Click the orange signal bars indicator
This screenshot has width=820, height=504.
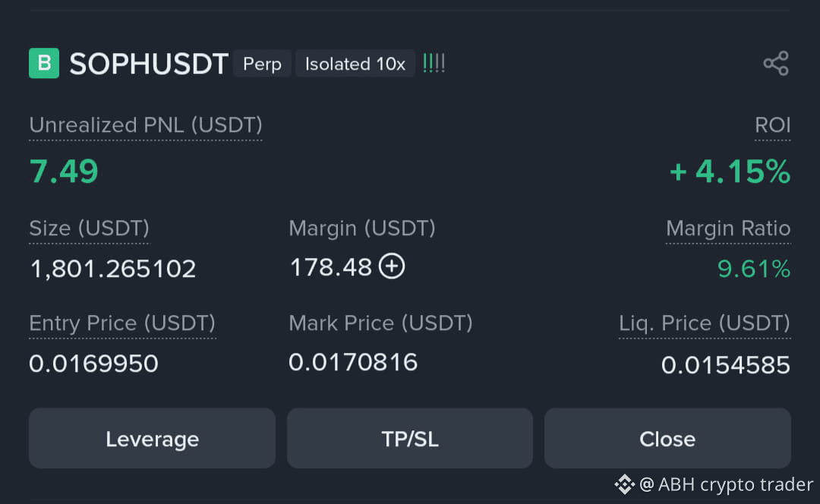coord(434,64)
